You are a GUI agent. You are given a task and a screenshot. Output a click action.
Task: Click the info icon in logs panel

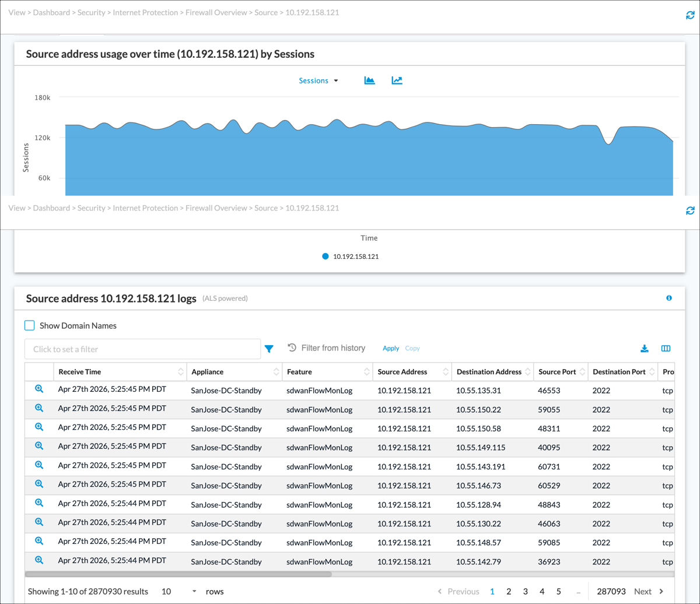point(669,298)
